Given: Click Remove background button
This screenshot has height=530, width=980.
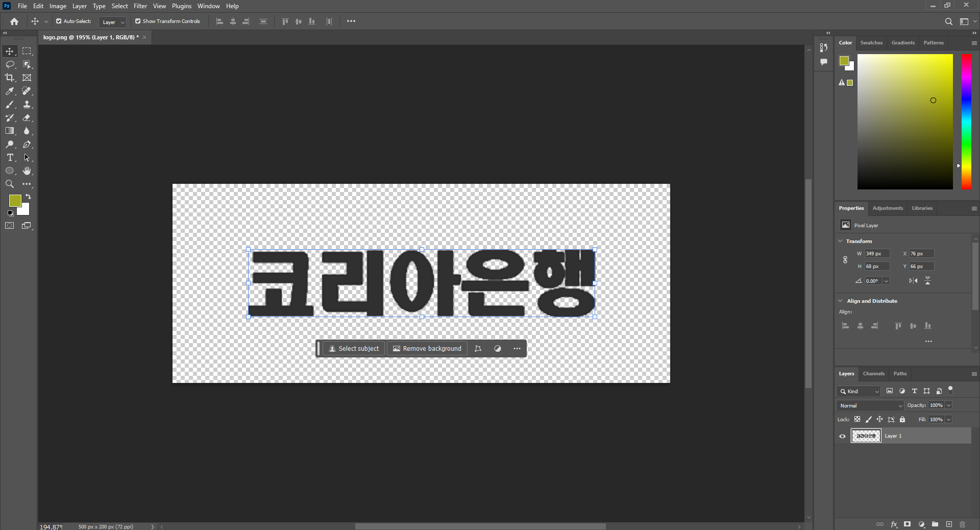Looking at the screenshot, I should pos(427,349).
